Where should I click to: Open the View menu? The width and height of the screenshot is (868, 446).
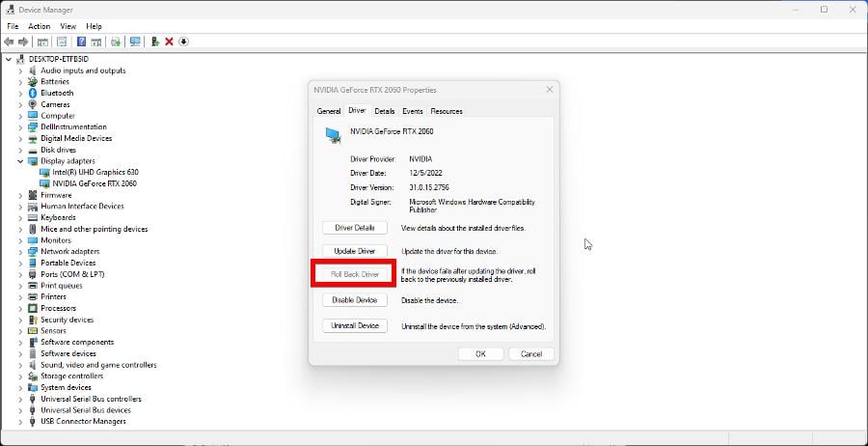68,26
